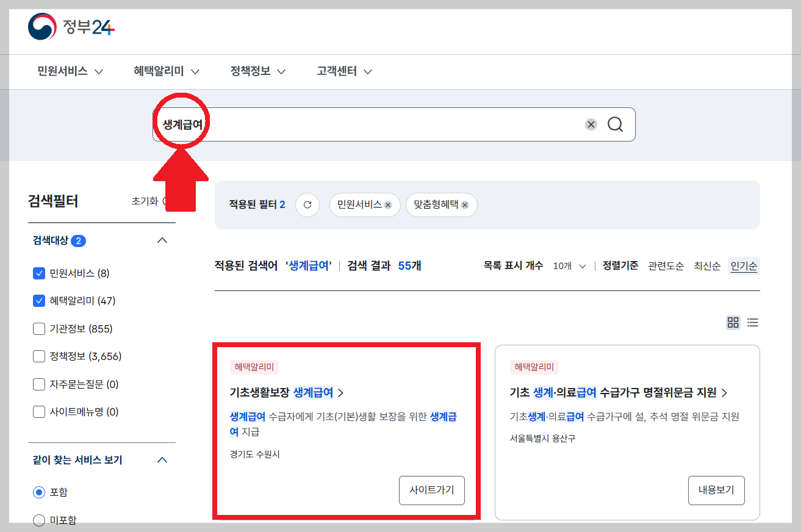Remove the 민원서비스 filter chip

(x=387, y=205)
